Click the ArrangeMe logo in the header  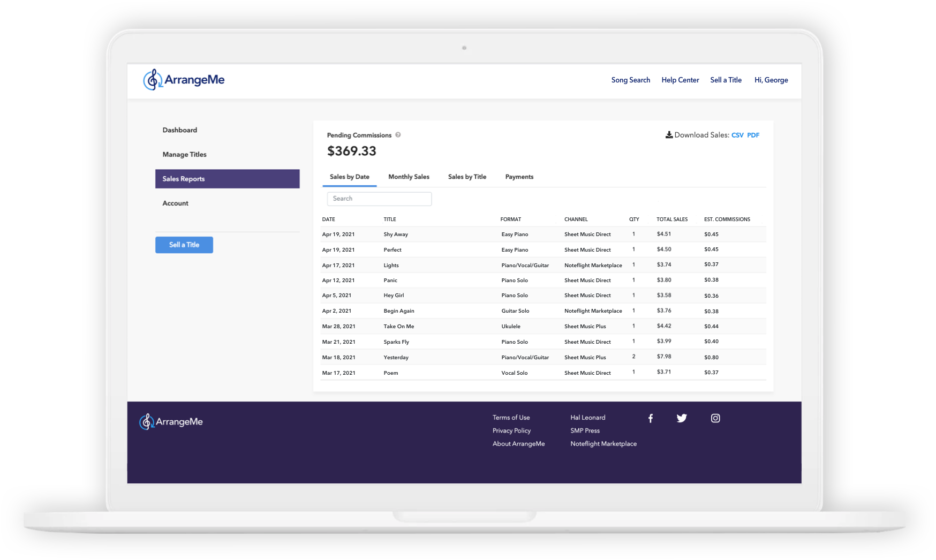point(184,79)
